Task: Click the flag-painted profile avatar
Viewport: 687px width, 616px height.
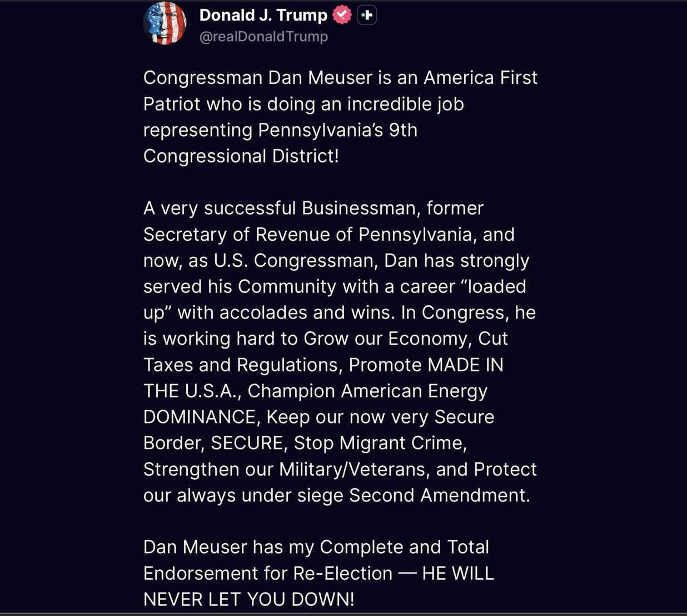Action: point(165,23)
